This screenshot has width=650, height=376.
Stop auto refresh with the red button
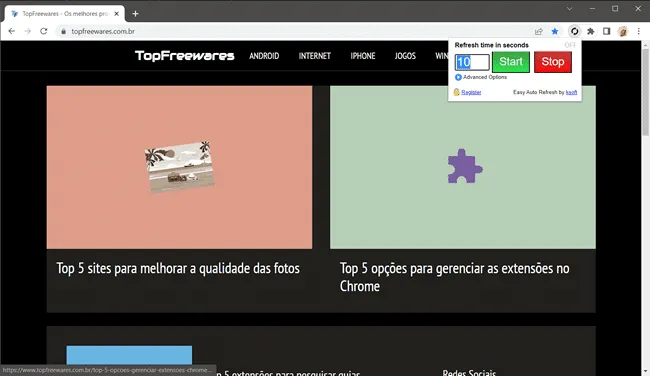(553, 62)
